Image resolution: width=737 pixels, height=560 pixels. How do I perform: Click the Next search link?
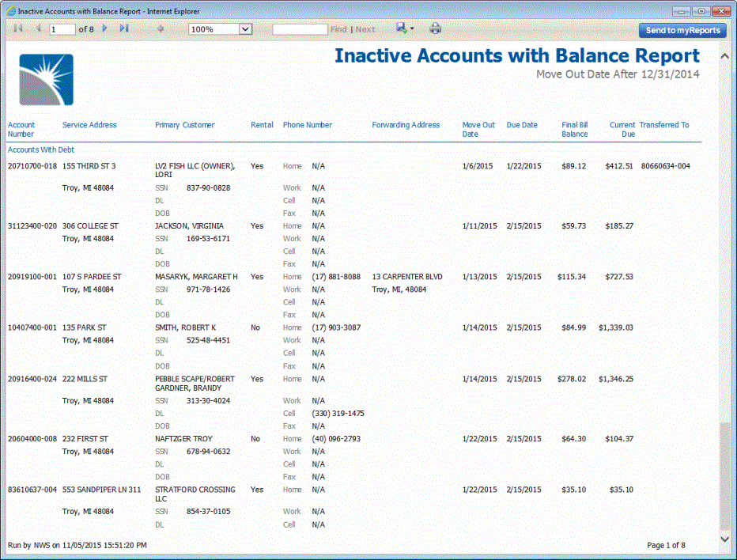[365, 29]
